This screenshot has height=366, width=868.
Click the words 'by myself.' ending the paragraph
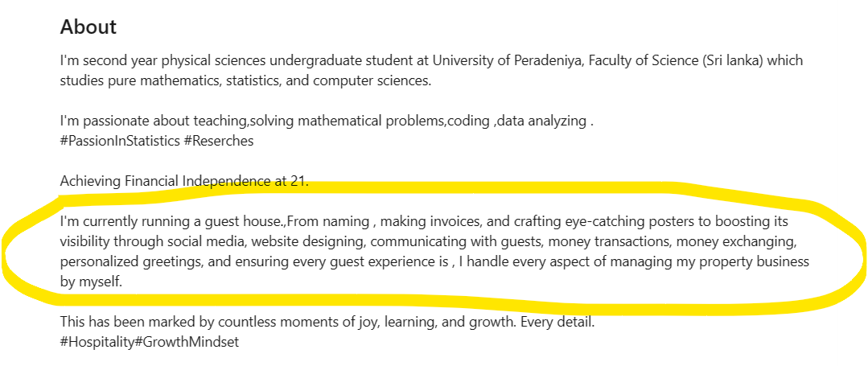click(x=91, y=282)
